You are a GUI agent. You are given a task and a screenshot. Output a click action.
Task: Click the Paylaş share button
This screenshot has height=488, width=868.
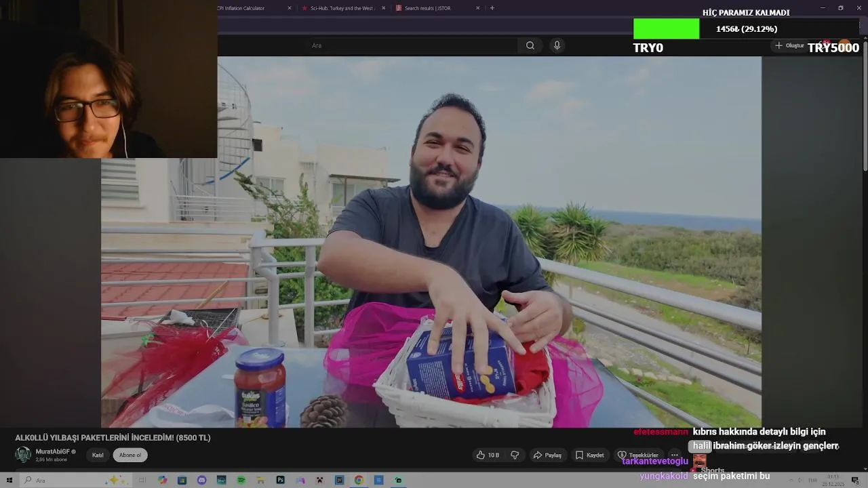pos(547,455)
